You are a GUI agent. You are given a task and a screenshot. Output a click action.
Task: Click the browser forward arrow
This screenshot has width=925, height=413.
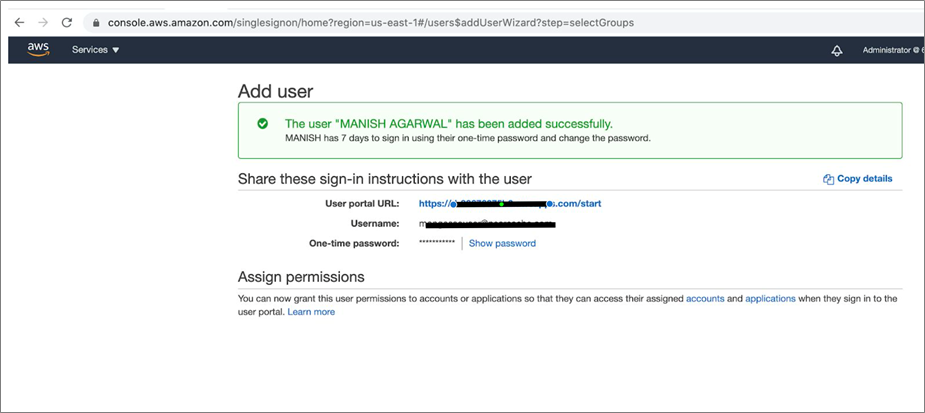coord(43,22)
